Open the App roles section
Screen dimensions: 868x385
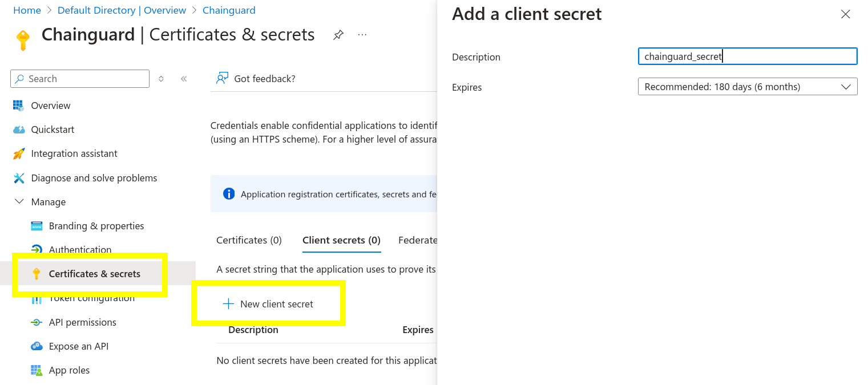point(69,370)
